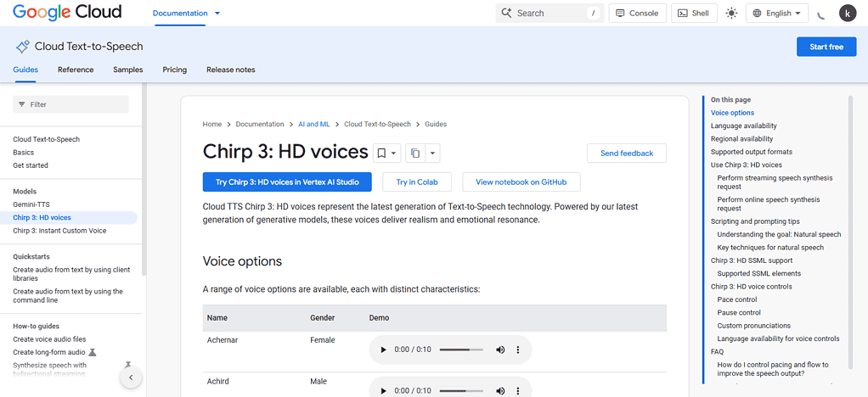Click the search sparkle icon
The image size is (868, 397).
click(506, 13)
